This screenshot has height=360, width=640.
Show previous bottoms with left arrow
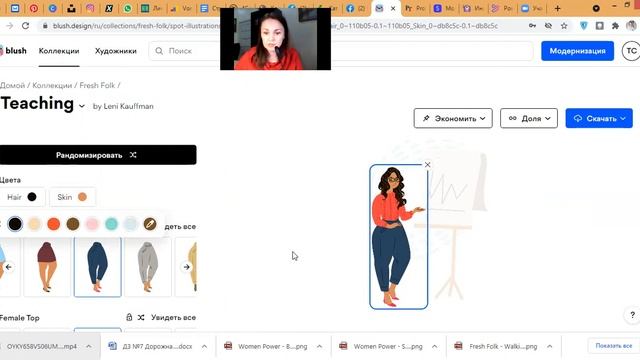[9, 267]
